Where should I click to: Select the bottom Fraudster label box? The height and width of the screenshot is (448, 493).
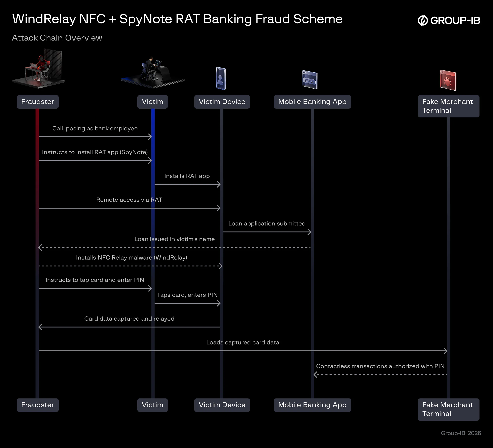[38, 405]
